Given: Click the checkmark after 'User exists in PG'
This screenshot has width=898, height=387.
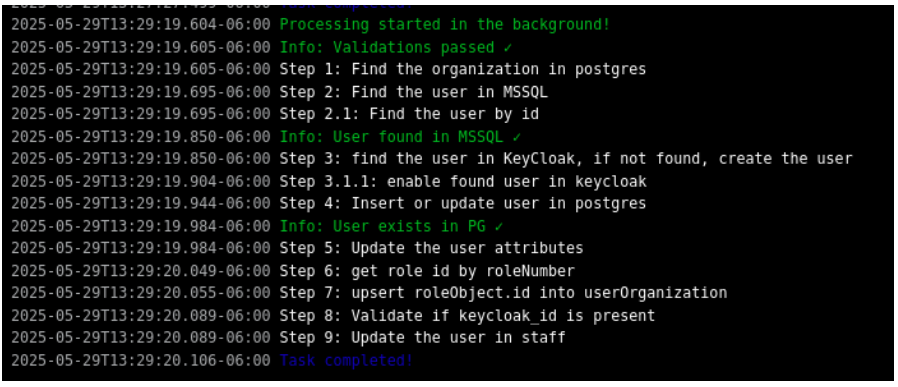Looking at the screenshot, I should 499,227.
